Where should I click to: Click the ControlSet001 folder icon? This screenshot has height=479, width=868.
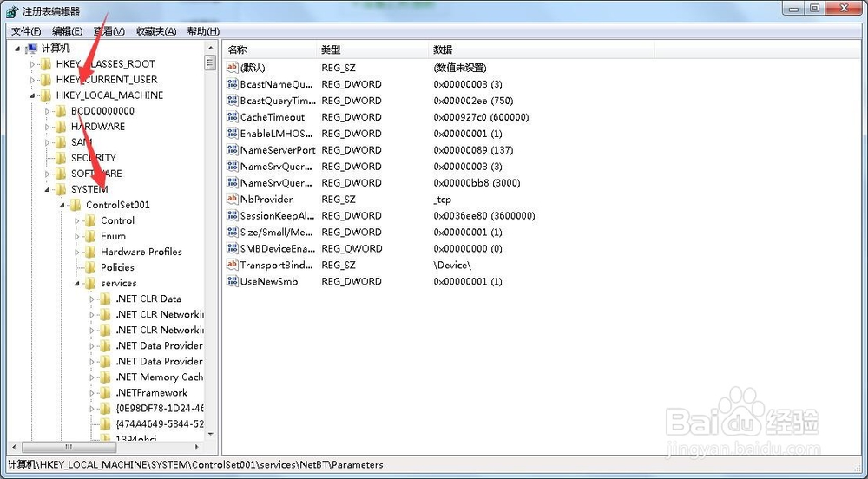[76, 205]
